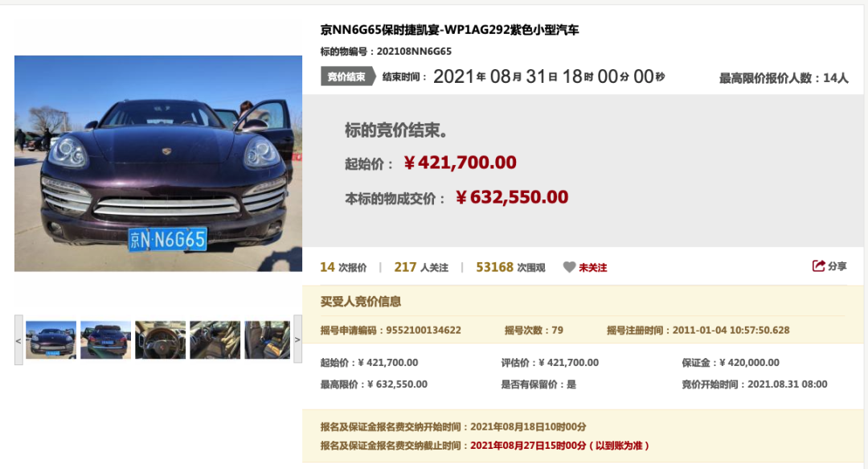Click the 成交价 ¥632,550.00 amount

pos(512,197)
